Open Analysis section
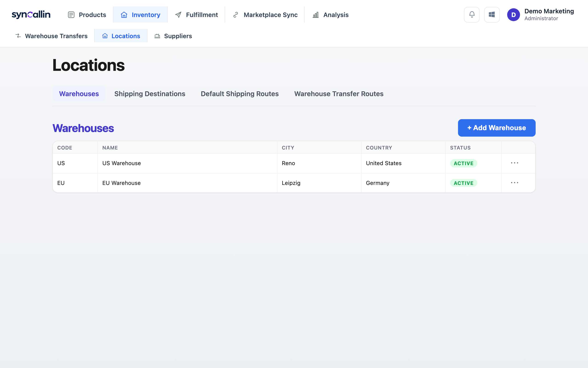Viewport: 588px width, 368px height. click(x=330, y=14)
